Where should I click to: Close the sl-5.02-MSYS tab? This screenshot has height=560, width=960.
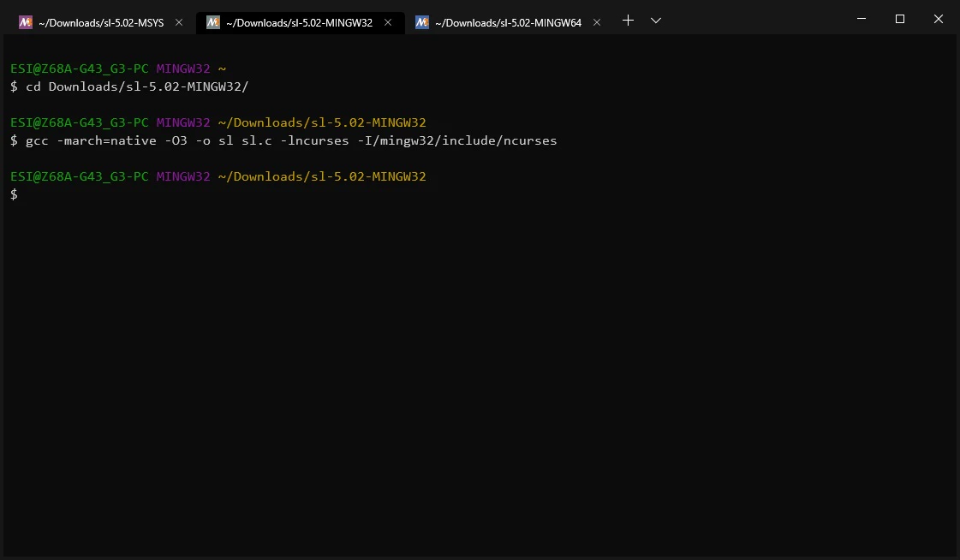[179, 22]
